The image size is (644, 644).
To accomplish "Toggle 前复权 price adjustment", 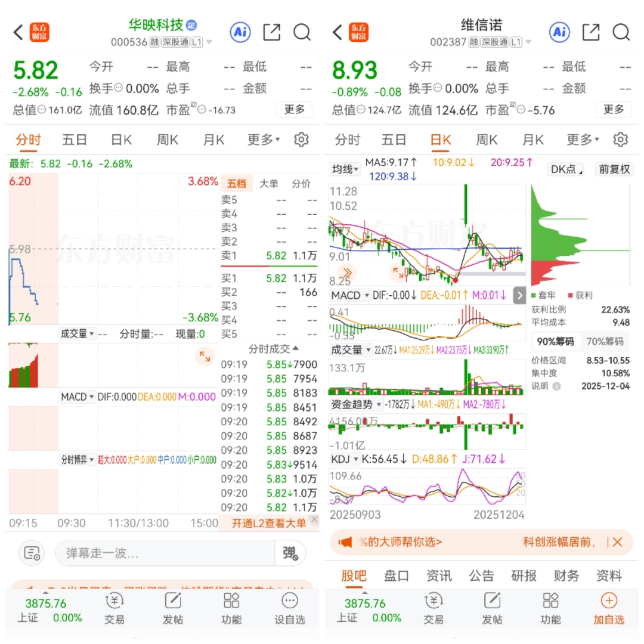I will [x=614, y=169].
